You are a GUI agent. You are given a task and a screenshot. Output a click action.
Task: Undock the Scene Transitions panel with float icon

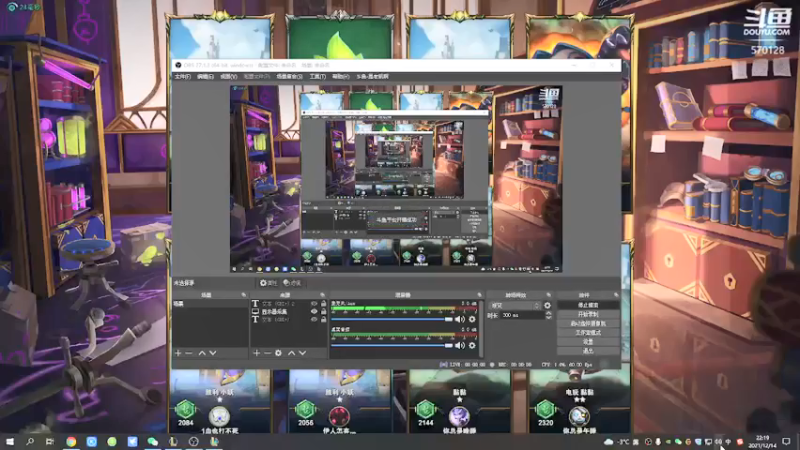548,295
